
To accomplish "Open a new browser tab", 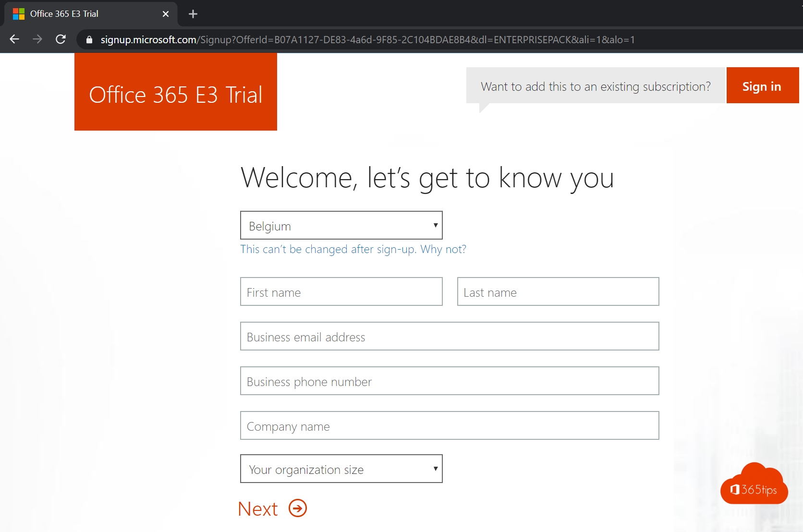I will coord(193,14).
